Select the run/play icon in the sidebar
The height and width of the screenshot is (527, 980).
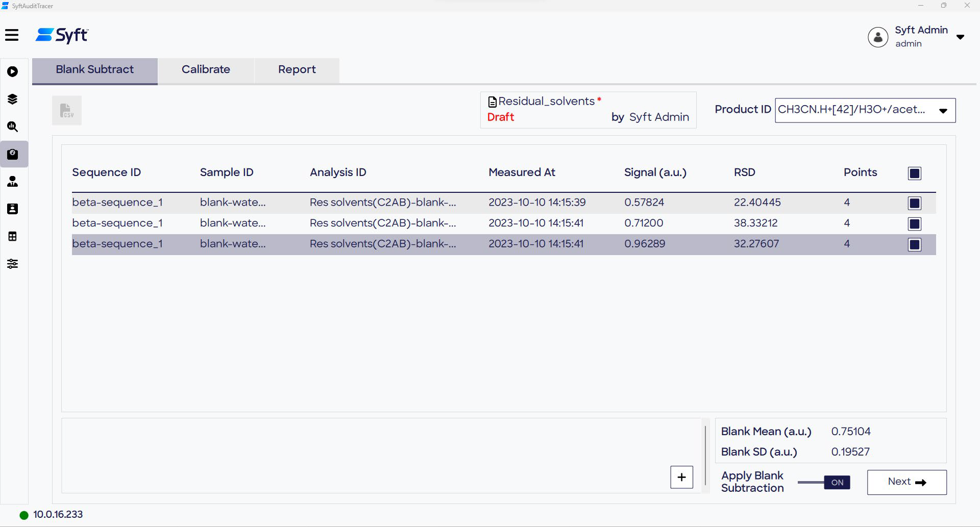(x=13, y=71)
